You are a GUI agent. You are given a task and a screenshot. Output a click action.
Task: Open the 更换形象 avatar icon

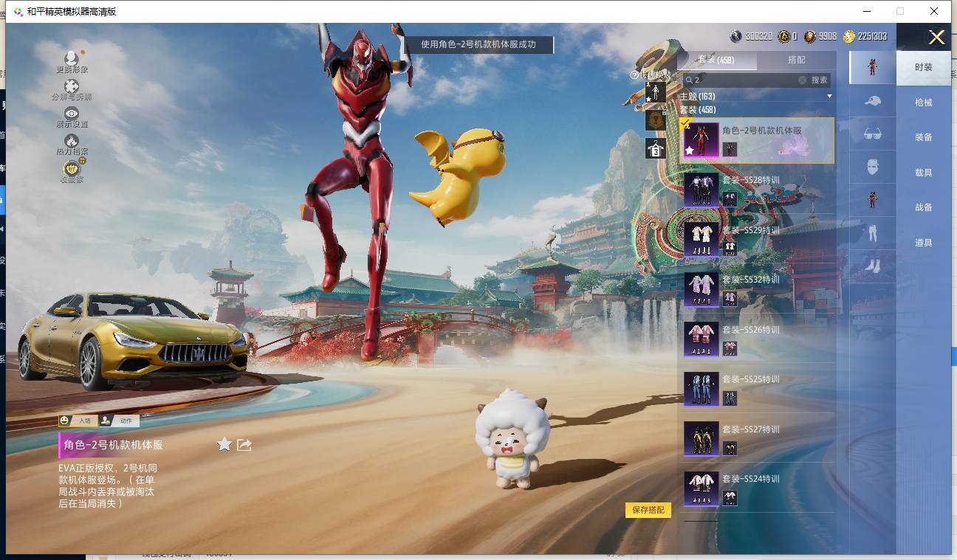tap(72, 58)
